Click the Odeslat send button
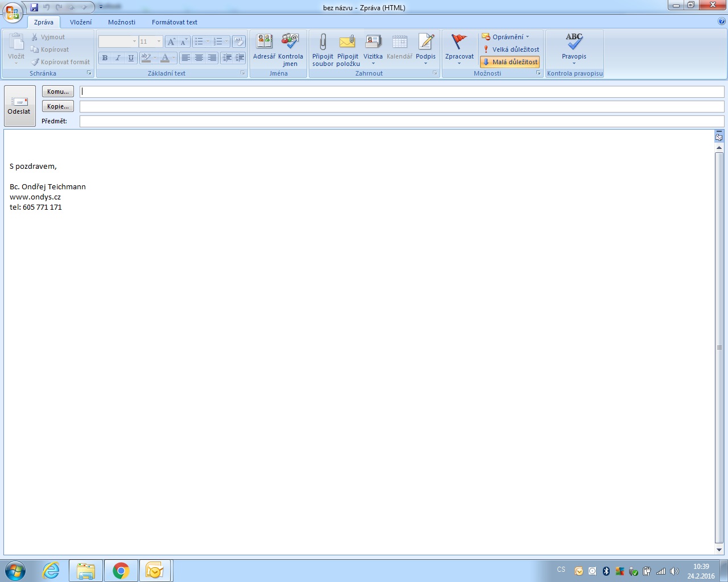Viewport: 728px width, 582px height. pyautogui.click(x=19, y=106)
